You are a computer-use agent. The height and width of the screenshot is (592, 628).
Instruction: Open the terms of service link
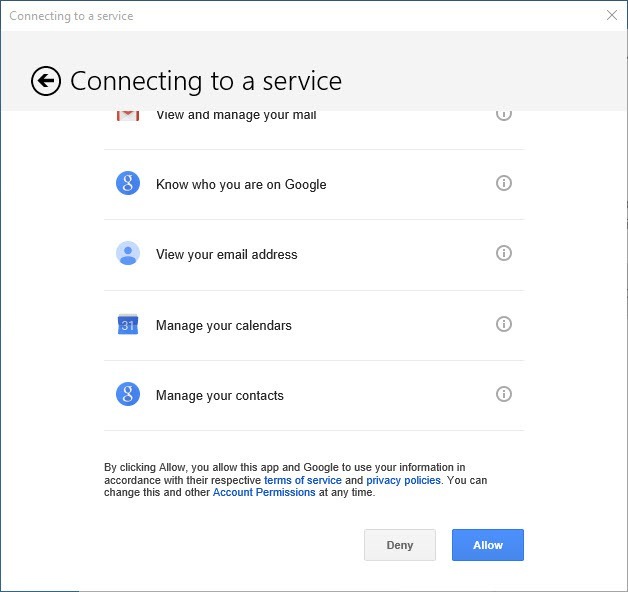(302, 480)
